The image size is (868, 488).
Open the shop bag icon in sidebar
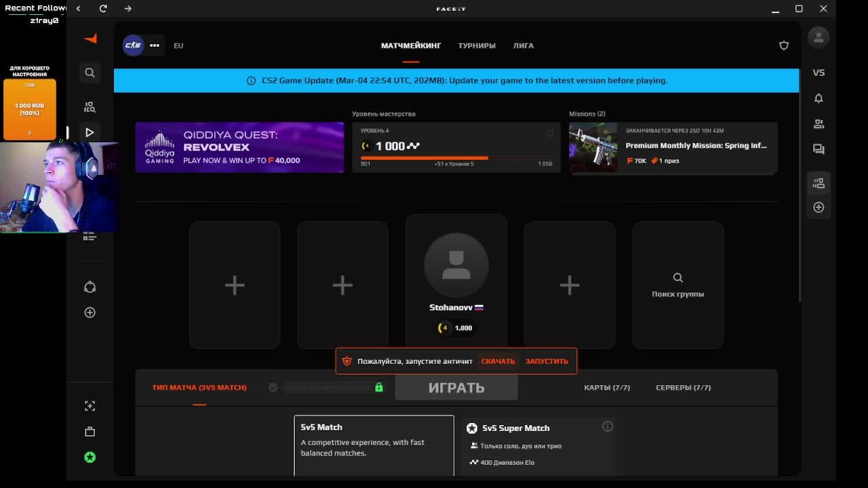(90, 432)
